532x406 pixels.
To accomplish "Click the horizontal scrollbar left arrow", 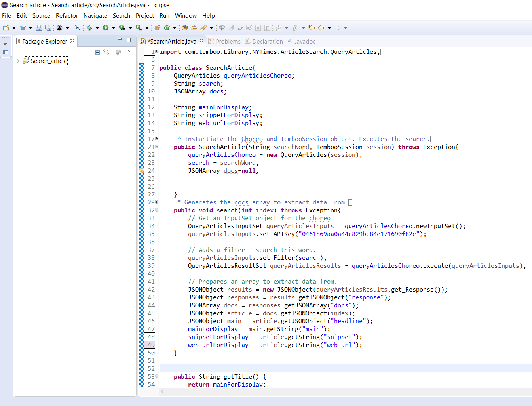I will coord(162,391).
